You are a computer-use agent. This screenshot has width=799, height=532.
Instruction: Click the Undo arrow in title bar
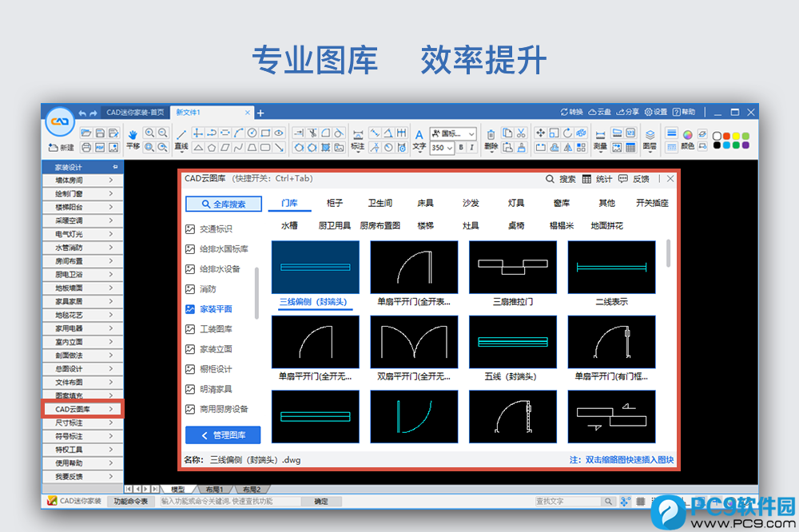[82, 113]
